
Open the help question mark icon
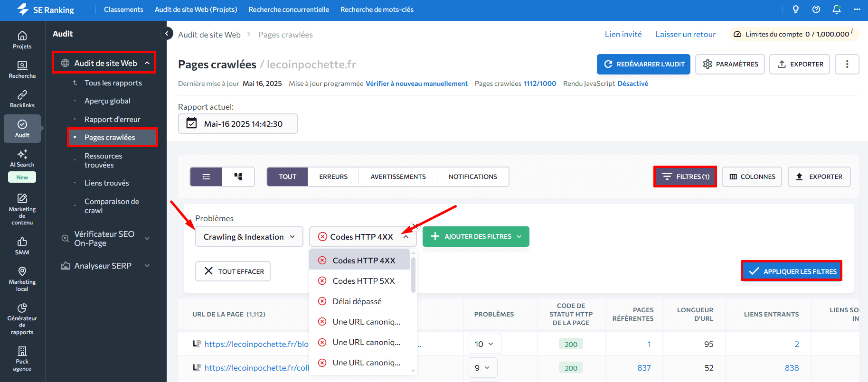[x=816, y=9]
